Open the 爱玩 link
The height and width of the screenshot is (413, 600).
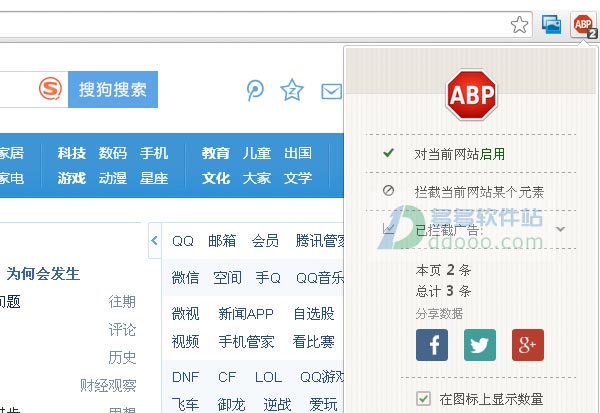(323, 404)
